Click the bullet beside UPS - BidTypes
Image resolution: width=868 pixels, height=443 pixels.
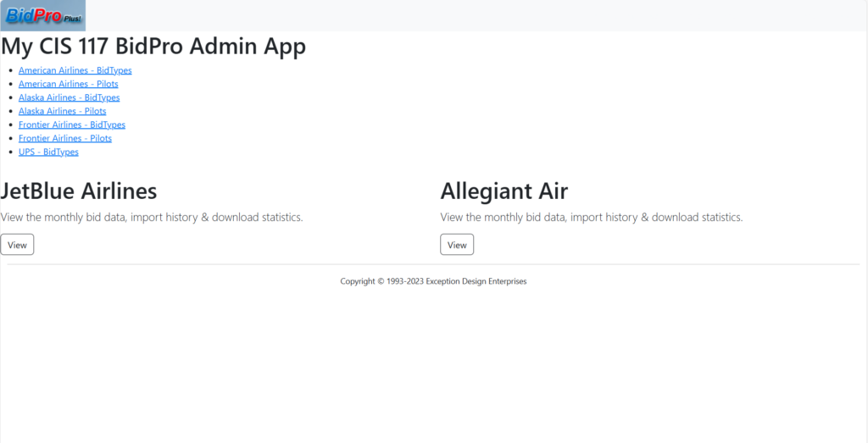[10, 152]
